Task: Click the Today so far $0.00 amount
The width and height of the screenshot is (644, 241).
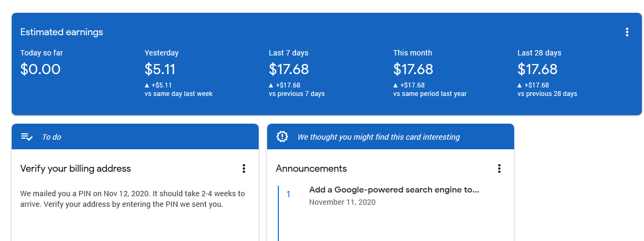Action: (40, 69)
